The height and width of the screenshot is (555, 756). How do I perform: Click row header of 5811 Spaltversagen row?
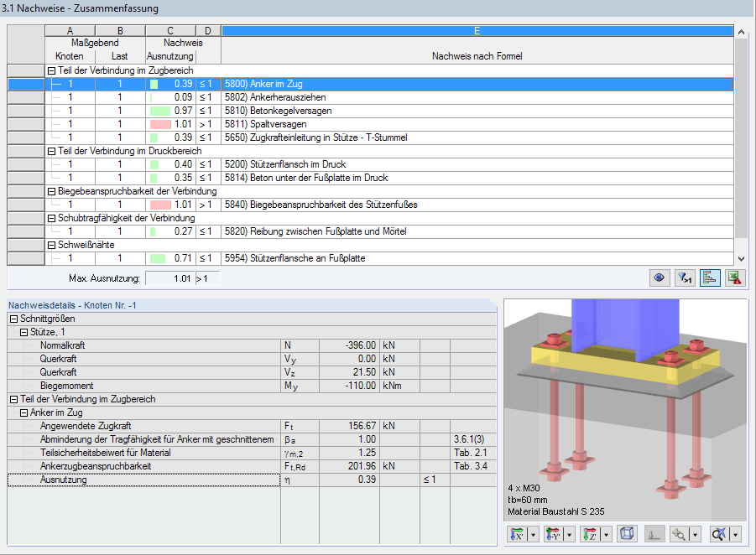(x=26, y=124)
